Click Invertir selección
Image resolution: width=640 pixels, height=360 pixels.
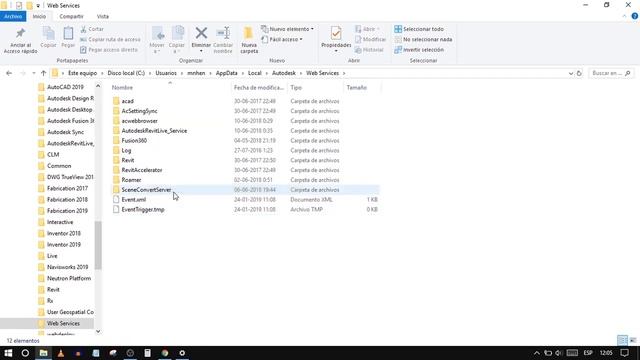point(419,50)
